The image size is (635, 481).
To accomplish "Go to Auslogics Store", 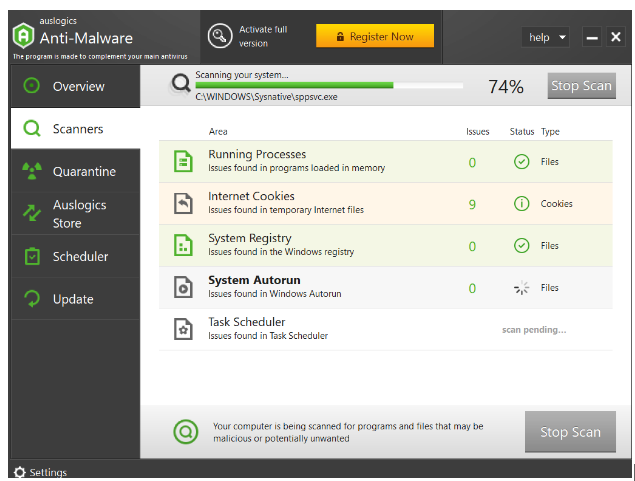I will tap(75, 213).
